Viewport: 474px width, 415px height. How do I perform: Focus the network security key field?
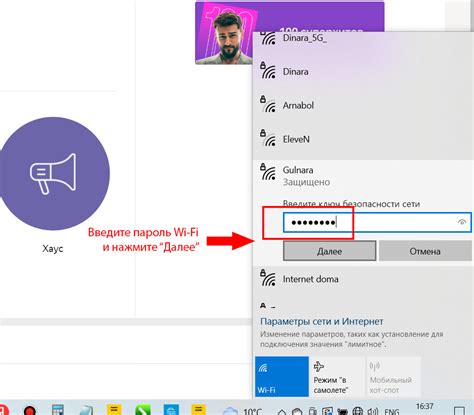click(377, 222)
